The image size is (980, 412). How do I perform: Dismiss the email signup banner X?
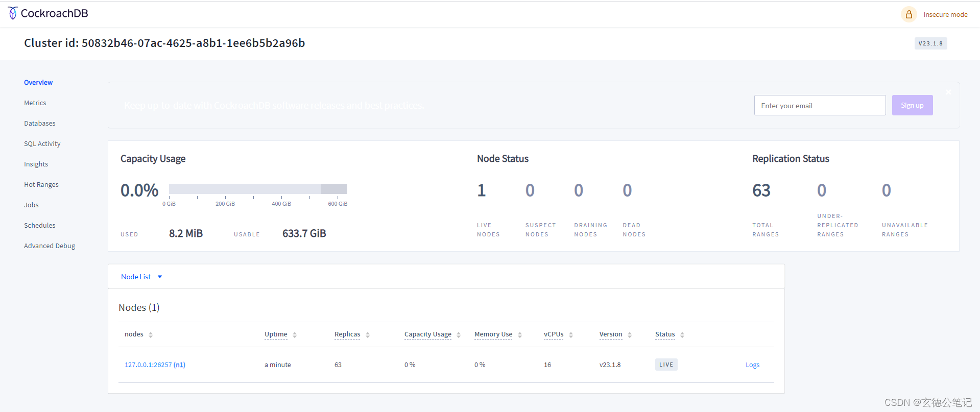click(948, 92)
